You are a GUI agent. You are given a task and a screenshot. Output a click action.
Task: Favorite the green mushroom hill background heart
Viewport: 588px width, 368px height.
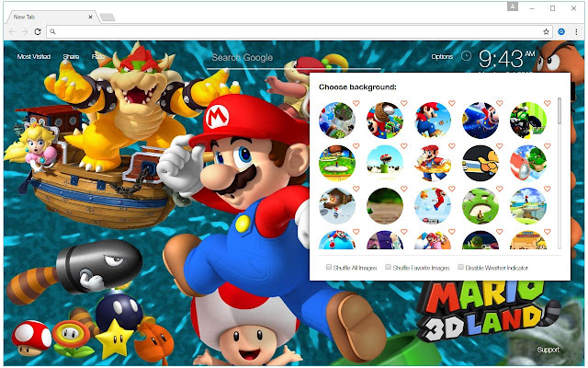(x=500, y=189)
